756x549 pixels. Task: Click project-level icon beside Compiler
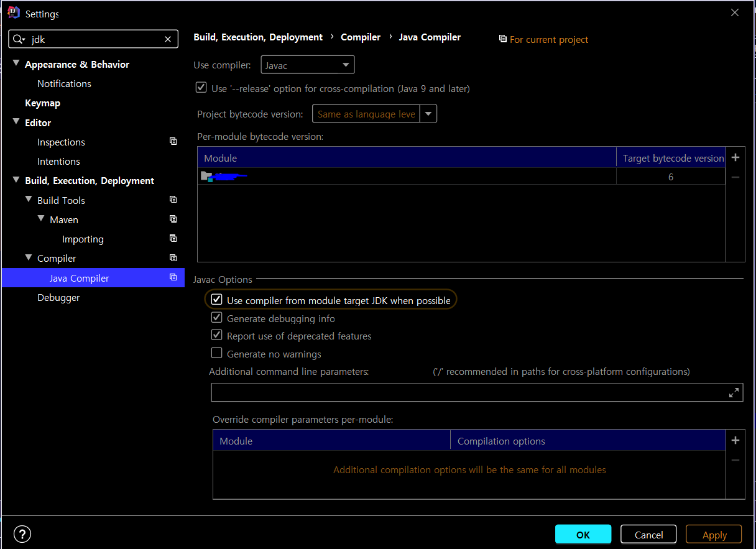point(173,258)
